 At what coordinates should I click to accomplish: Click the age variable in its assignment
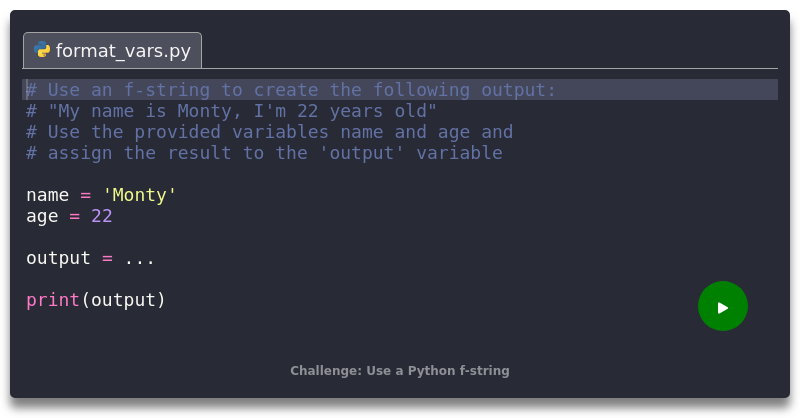tap(42, 216)
